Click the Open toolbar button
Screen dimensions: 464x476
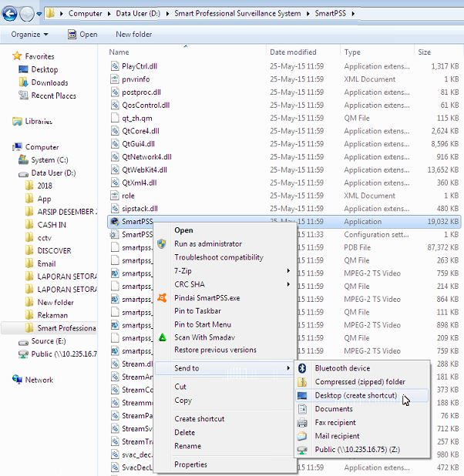[x=82, y=35]
